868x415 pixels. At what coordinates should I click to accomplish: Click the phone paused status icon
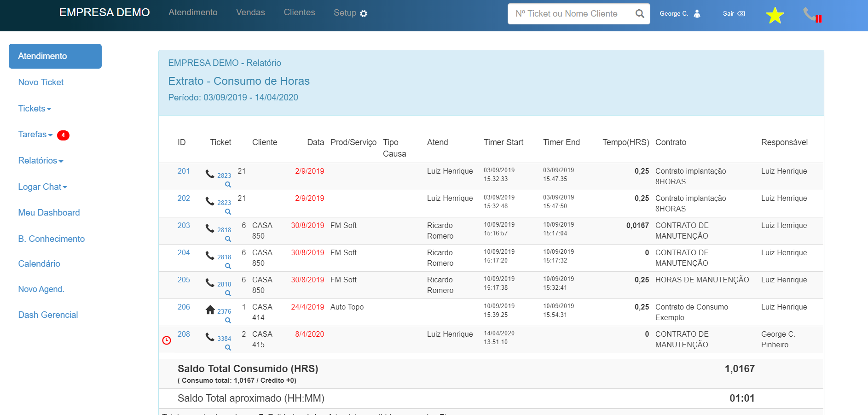[812, 15]
